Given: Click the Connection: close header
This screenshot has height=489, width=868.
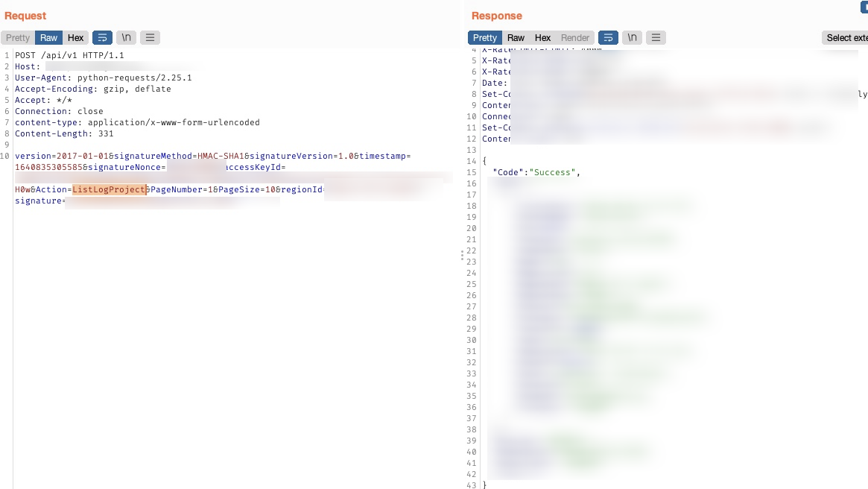Looking at the screenshot, I should pyautogui.click(x=59, y=111).
